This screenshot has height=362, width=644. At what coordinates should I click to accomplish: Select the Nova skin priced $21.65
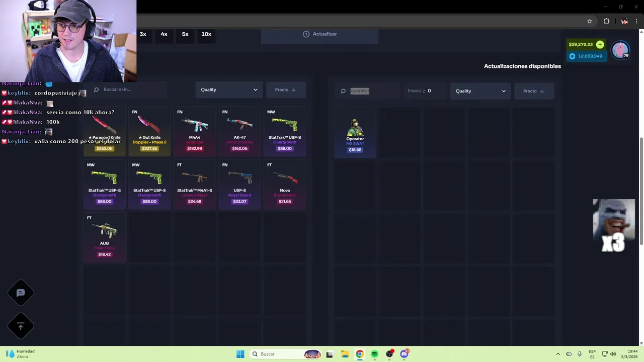pyautogui.click(x=285, y=184)
